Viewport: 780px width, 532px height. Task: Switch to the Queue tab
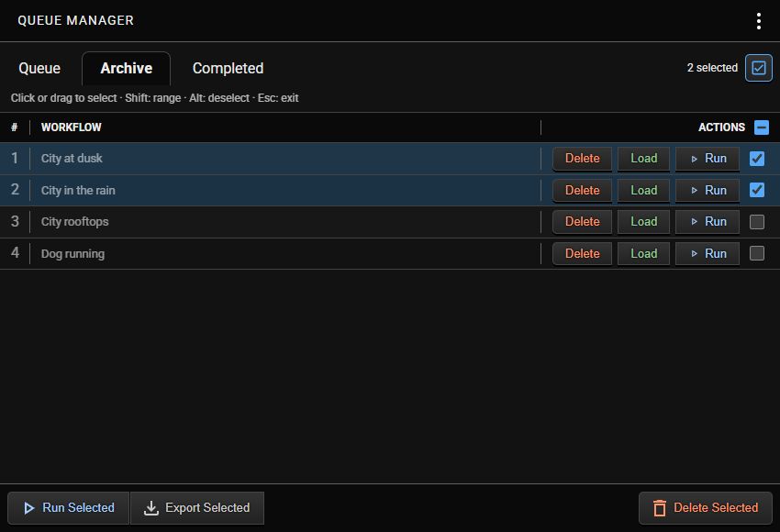click(39, 68)
